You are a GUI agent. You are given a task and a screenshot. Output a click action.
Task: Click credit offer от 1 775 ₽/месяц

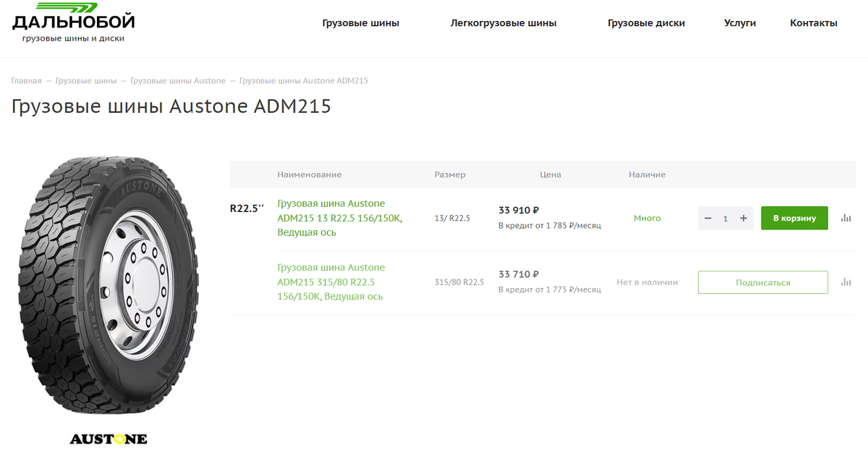point(550,290)
